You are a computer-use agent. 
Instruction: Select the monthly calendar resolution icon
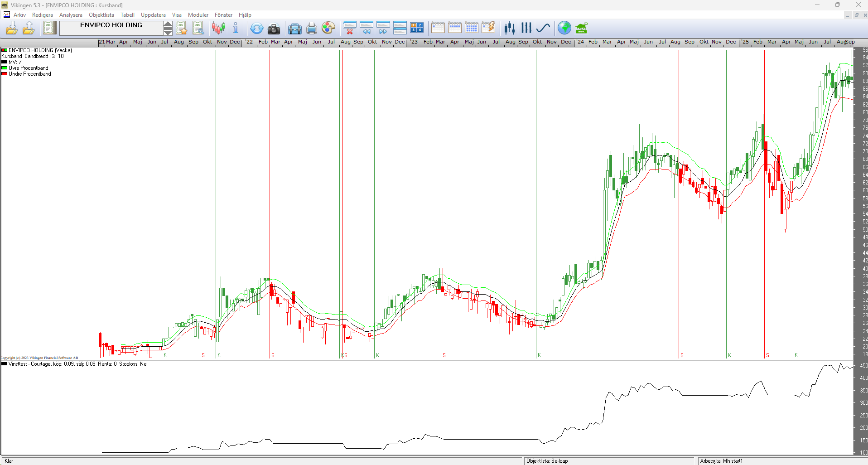(x=471, y=28)
